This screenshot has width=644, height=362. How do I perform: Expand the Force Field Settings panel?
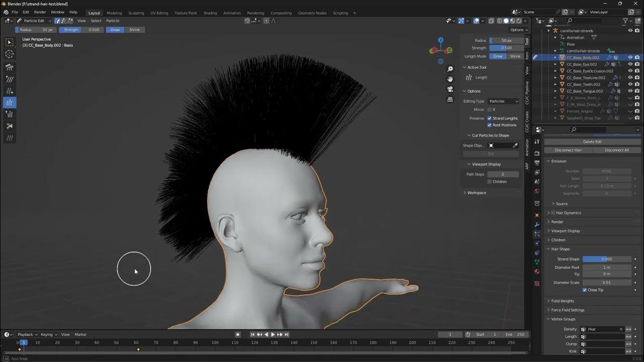pos(568,310)
